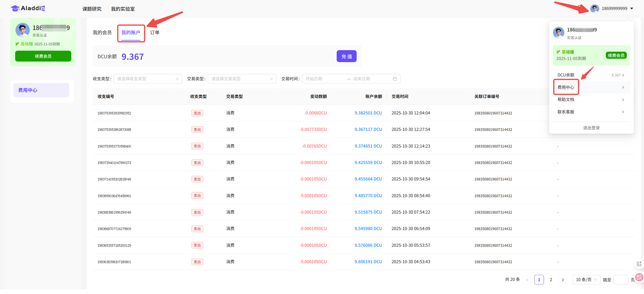Screen dimensions: 644x294
Task: Expand the 收支类型 dropdown
Action: click(x=148, y=79)
